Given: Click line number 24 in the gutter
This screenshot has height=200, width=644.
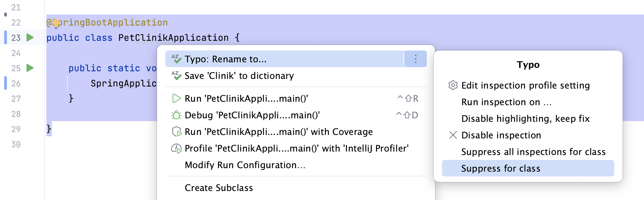Looking at the screenshot, I should click(x=16, y=53).
